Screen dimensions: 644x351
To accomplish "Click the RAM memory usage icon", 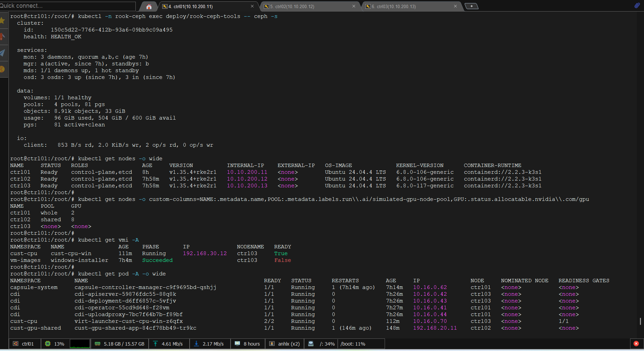I will pyautogui.click(x=98, y=344).
